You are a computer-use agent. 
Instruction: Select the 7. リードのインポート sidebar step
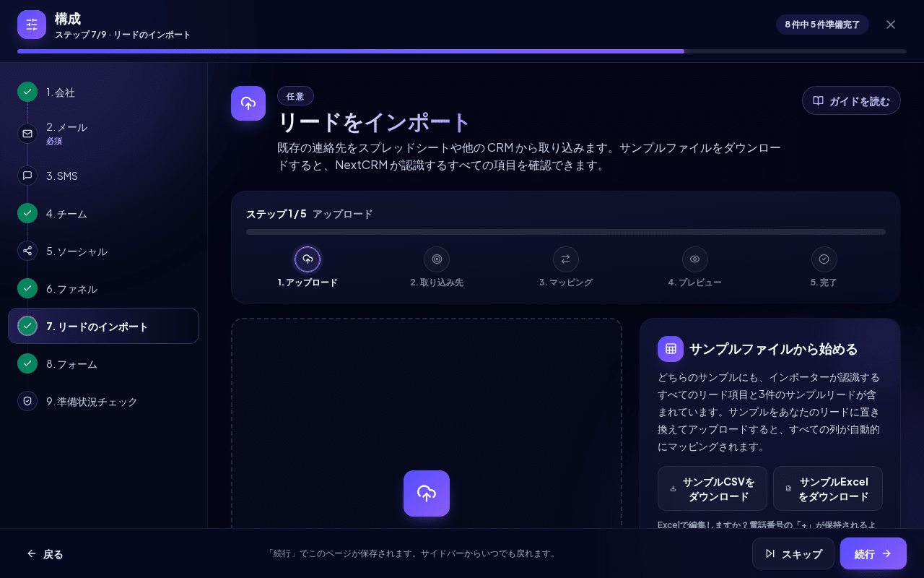pos(103,326)
